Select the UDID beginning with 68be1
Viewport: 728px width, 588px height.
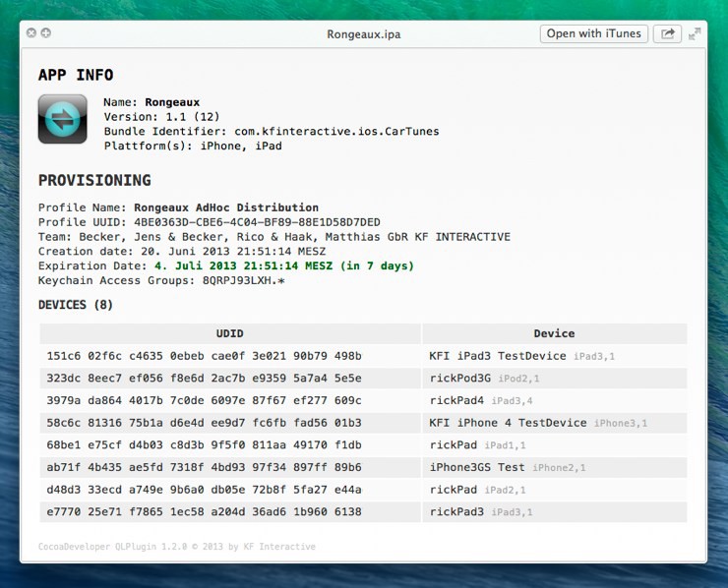204,445
